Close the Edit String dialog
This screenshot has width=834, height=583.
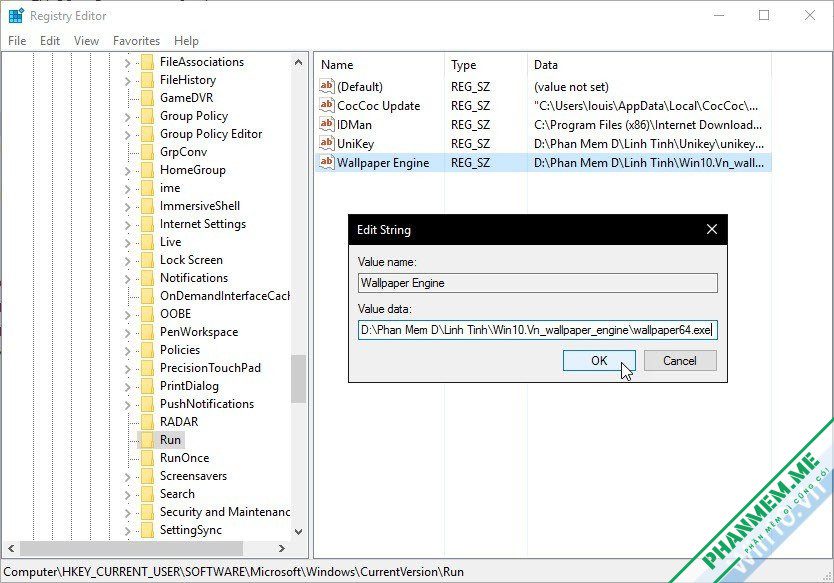click(x=712, y=229)
